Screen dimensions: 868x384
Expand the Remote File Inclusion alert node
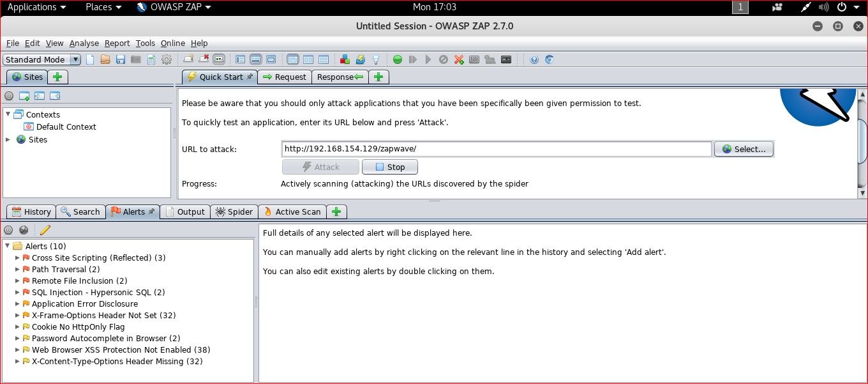coord(17,281)
